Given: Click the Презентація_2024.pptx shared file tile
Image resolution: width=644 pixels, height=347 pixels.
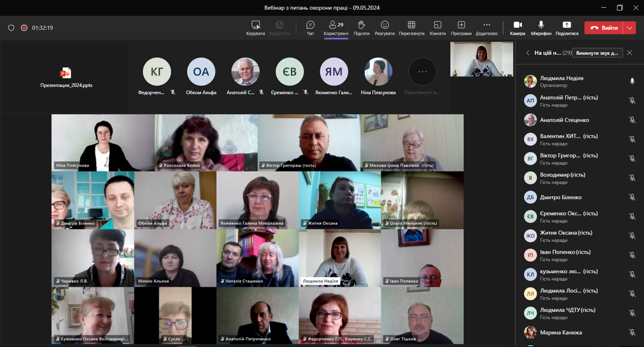Looking at the screenshot, I should point(66,77).
